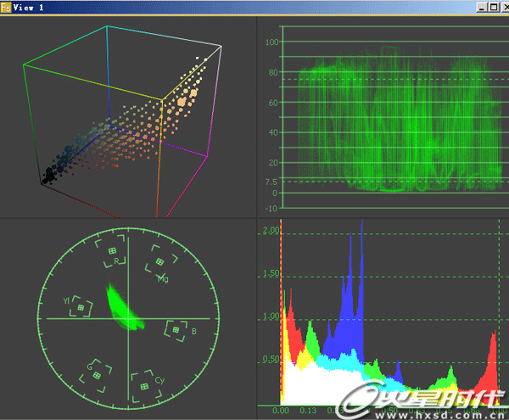Click the vectorscope center crosshair

[x=128, y=318]
